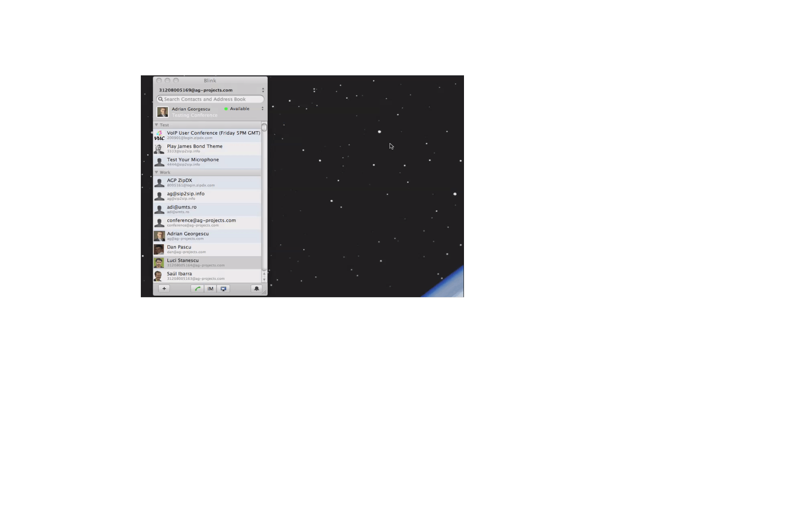Click the screen sharing monitor icon
Viewport: 812px width, 508px height.
[x=223, y=289]
